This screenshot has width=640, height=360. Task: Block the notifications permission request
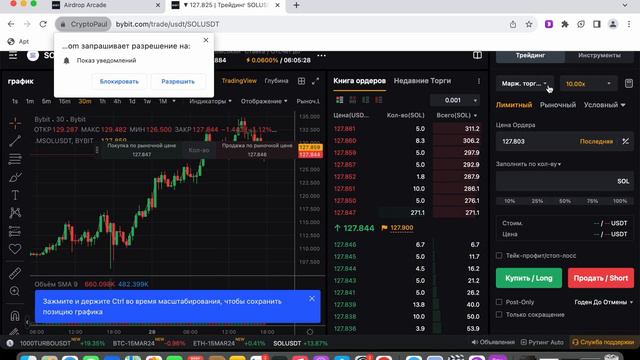pyautogui.click(x=119, y=82)
